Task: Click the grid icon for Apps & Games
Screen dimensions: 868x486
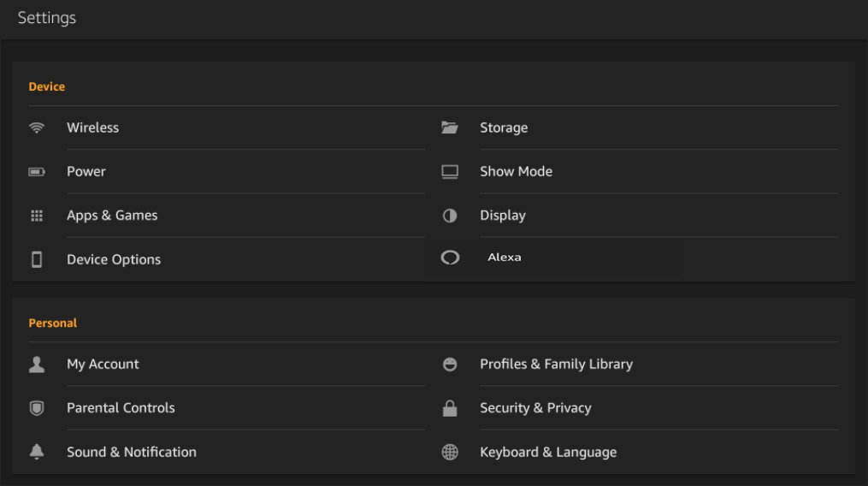Action: (37, 216)
